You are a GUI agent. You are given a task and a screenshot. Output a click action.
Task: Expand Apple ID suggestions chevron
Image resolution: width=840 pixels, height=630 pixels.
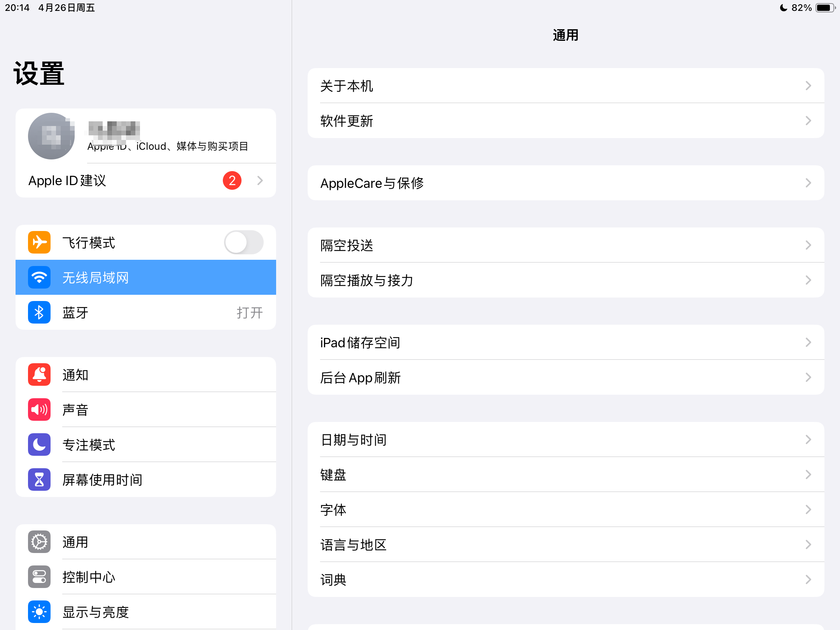click(260, 180)
